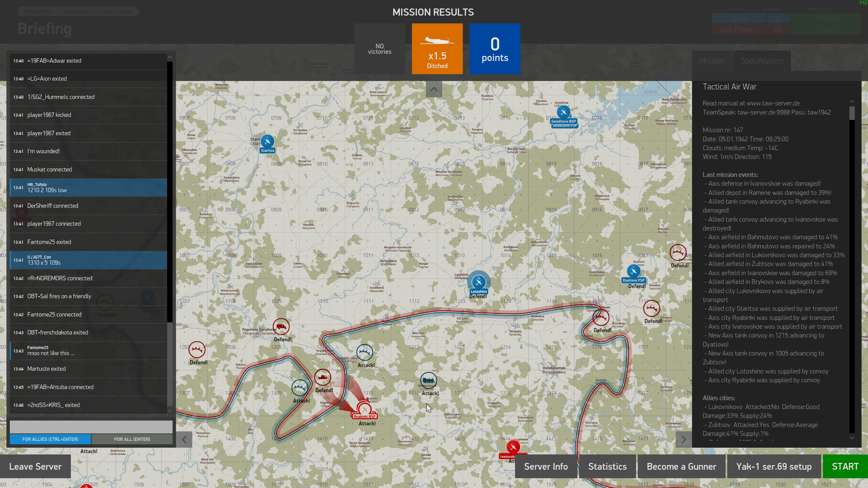The width and height of the screenshot is (868, 488).
Task: Pick the red Ryabinki BSP airfield marker
Action: pos(364,409)
